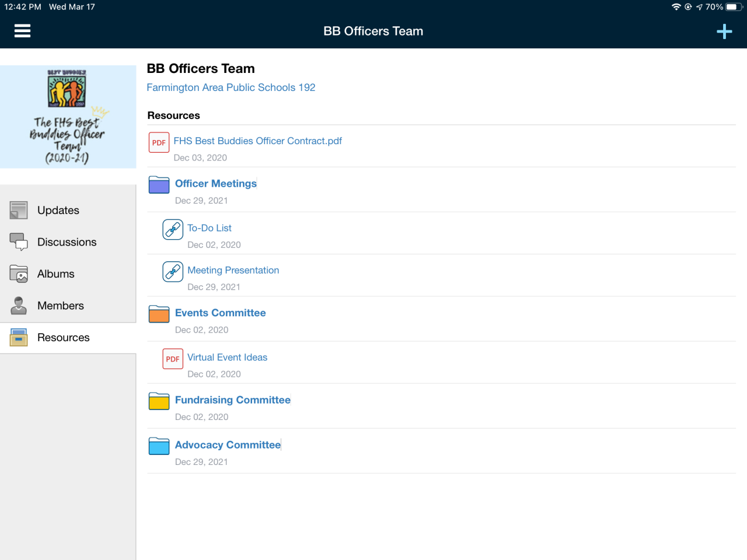
Task: Click the Virtual Event Ideas PDF icon
Action: point(173,359)
